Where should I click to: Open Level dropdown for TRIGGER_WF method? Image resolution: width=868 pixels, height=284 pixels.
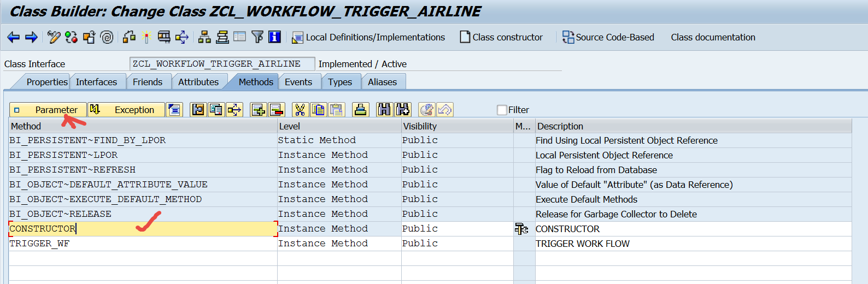(x=339, y=244)
